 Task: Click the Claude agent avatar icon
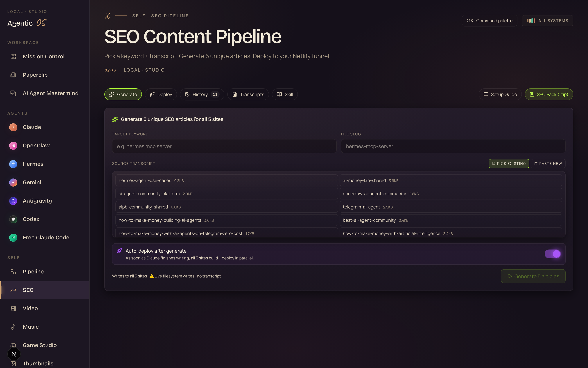click(13, 127)
